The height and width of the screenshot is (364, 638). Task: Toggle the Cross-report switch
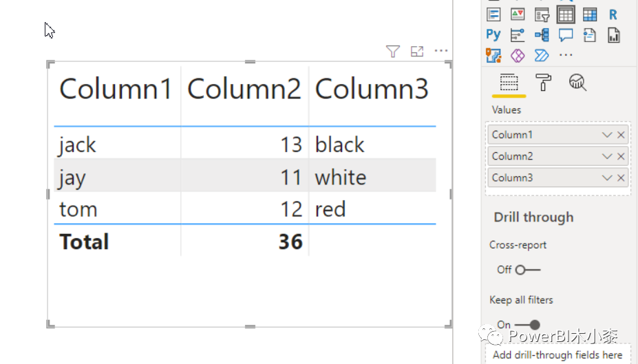click(x=528, y=270)
